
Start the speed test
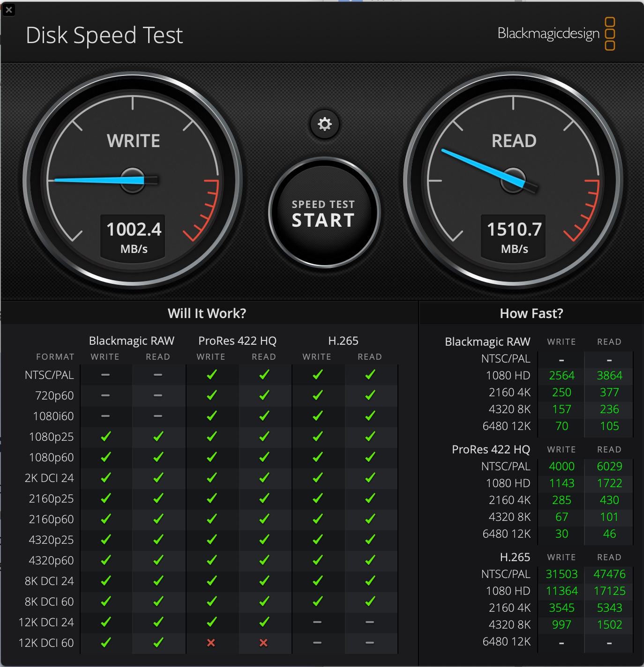pos(324,213)
